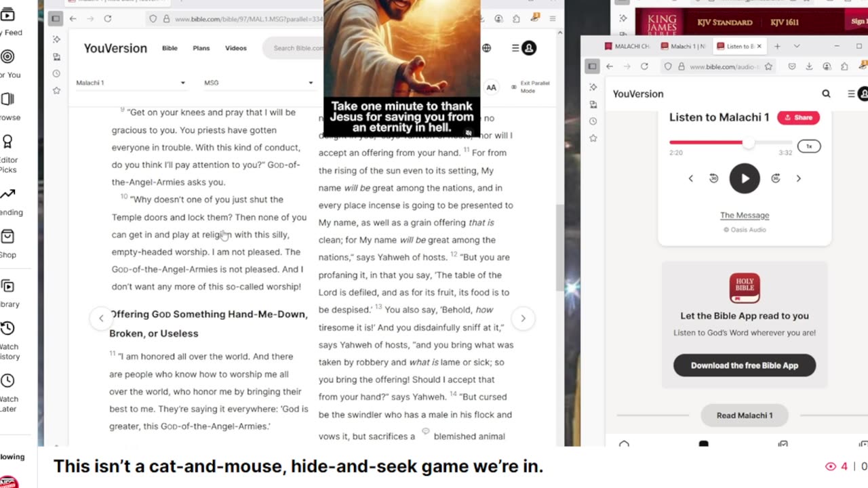Change 1x playback speed

point(809,146)
